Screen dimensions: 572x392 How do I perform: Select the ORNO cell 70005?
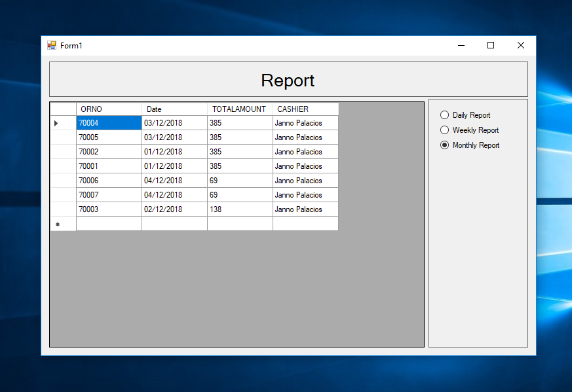click(109, 137)
